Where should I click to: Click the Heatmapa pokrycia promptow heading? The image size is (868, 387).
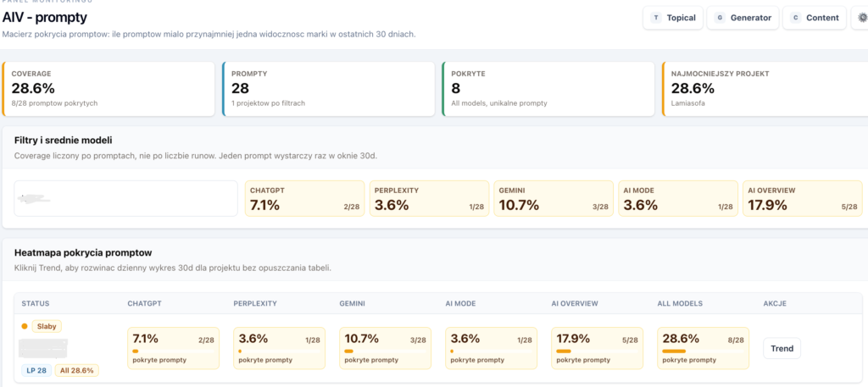(83, 253)
